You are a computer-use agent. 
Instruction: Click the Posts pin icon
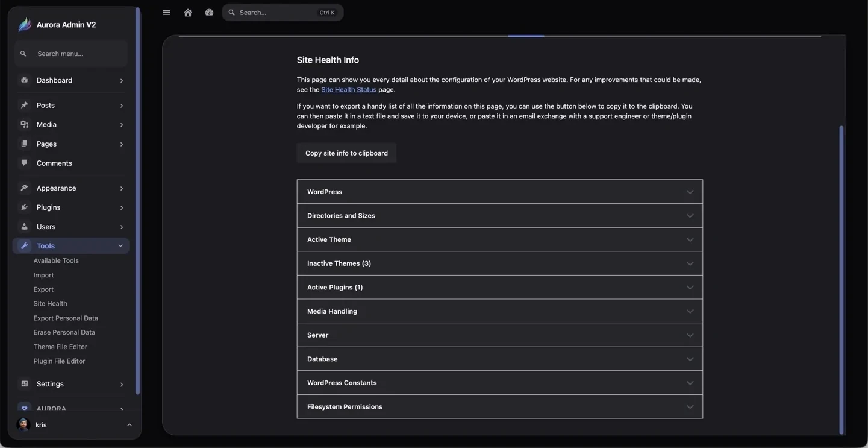click(x=24, y=105)
